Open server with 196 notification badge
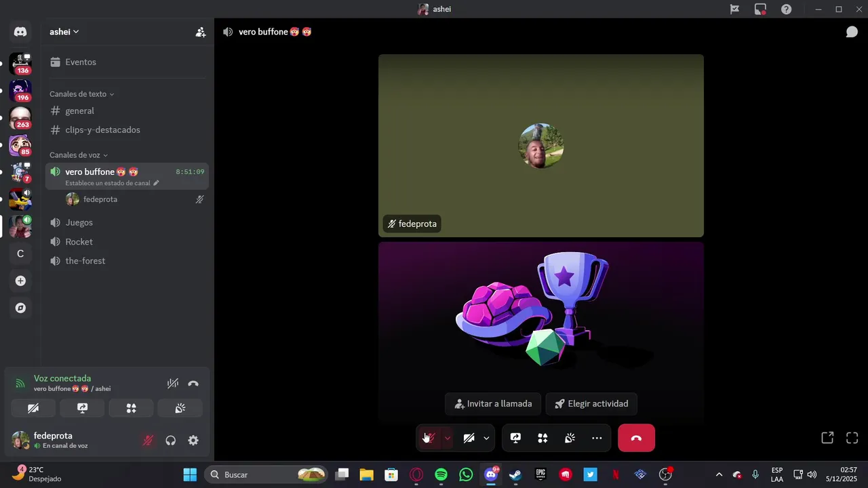Image resolution: width=868 pixels, height=488 pixels. click(x=20, y=91)
